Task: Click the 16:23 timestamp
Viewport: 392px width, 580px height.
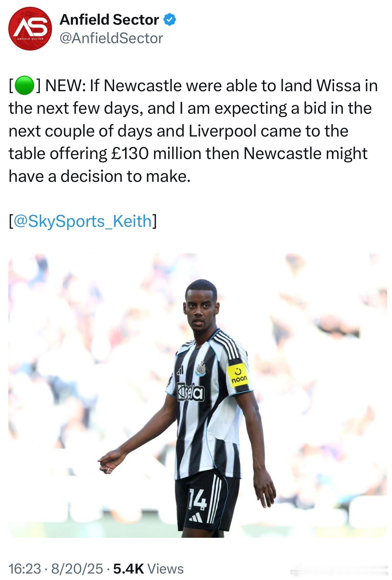Action: 25,569
